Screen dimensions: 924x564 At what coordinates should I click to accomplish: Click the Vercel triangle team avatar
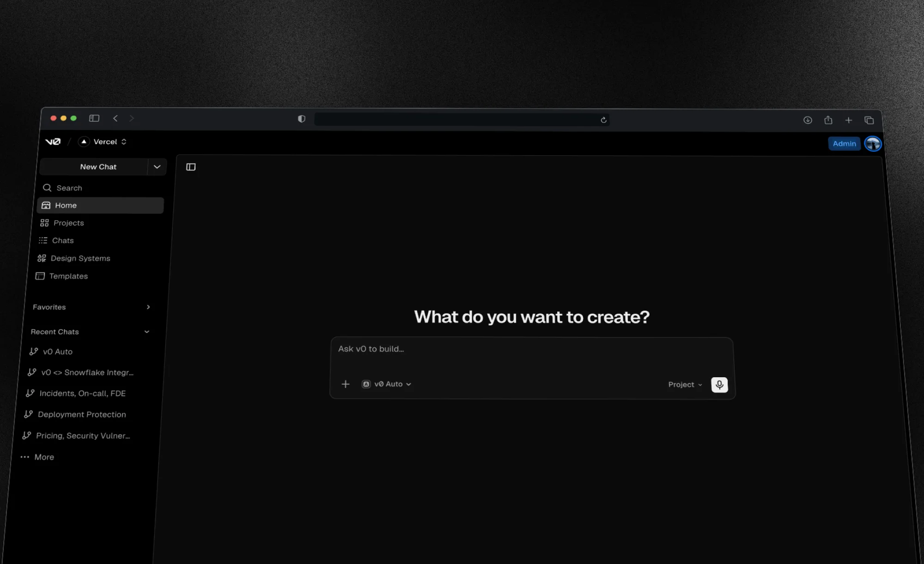[x=84, y=141]
